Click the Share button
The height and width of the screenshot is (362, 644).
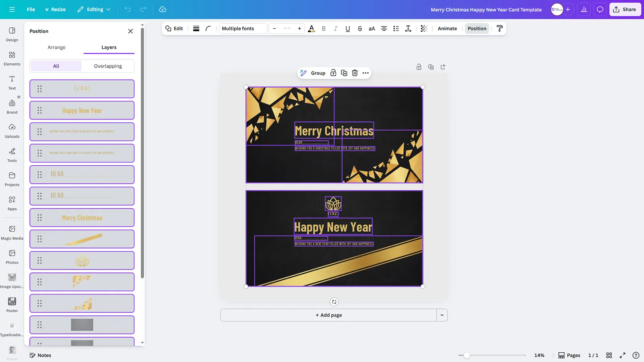click(x=625, y=9)
